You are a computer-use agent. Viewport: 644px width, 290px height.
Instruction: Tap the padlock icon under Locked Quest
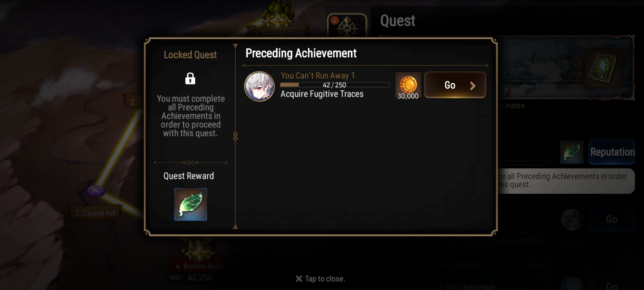click(x=190, y=78)
